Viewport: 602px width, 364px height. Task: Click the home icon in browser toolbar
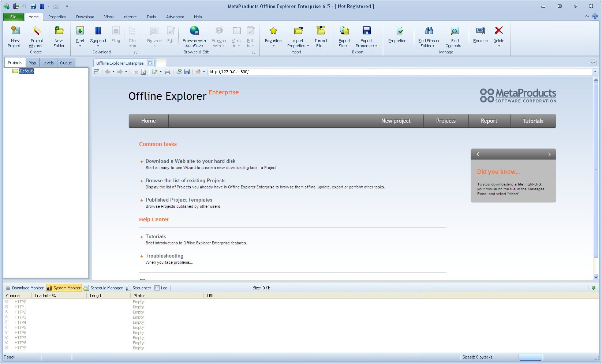coord(198,72)
